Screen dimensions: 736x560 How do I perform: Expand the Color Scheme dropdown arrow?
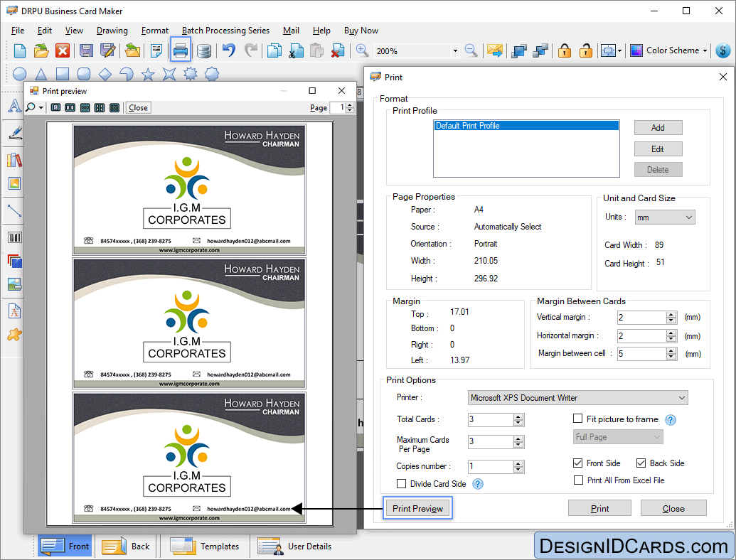click(705, 50)
